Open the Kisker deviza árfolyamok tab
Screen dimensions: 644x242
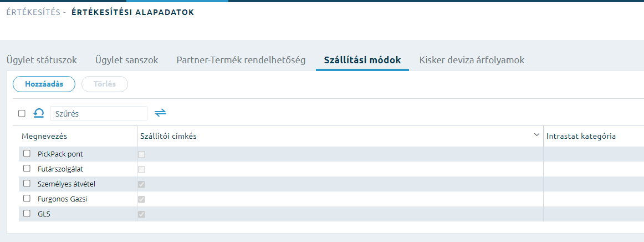tap(472, 60)
